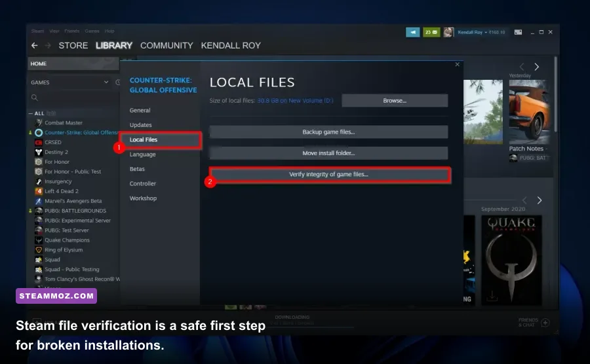
Task: Click Verify integrity of game files...
Action: click(328, 174)
